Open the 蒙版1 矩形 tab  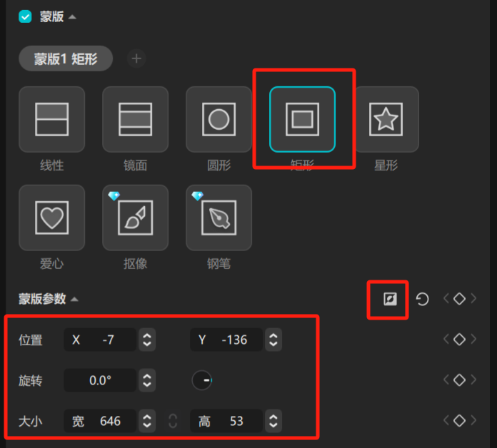tap(66, 59)
